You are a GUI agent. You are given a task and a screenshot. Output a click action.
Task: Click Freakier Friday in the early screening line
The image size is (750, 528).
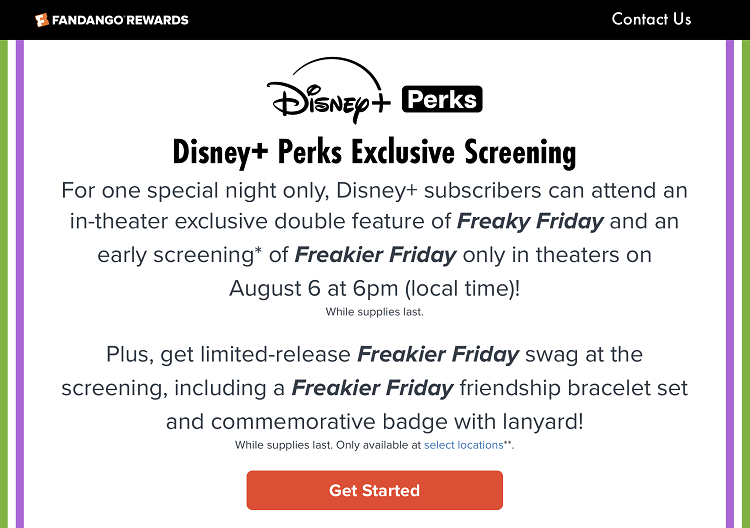coord(375,255)
